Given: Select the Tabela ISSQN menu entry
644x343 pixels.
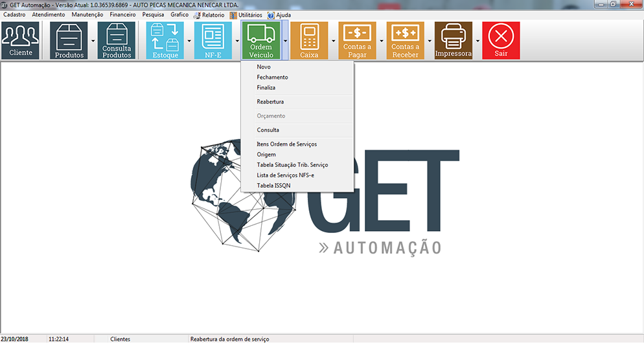Looking at the screenshot, I should point(273,186).
